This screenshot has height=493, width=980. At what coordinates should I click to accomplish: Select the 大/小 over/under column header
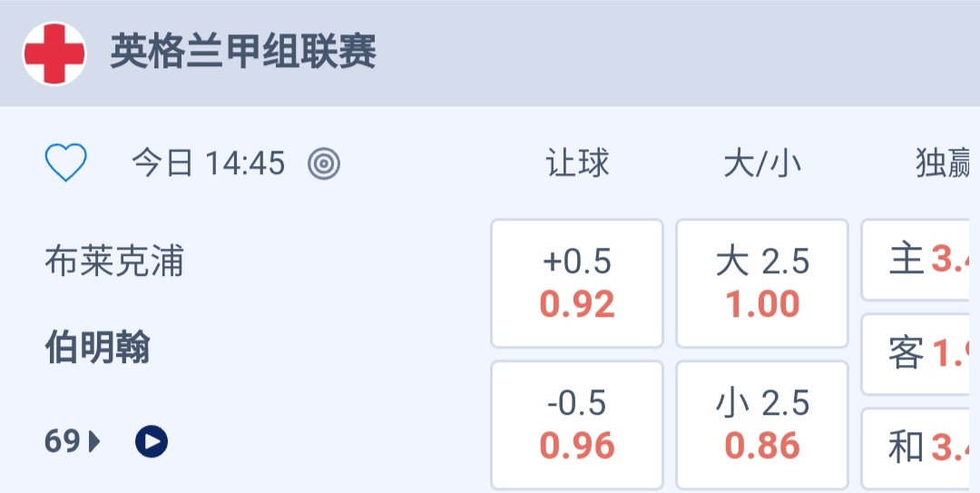(762, 163)
